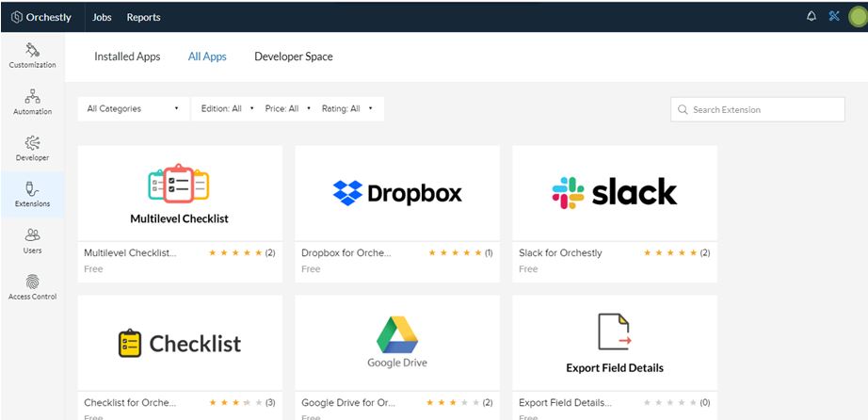
Task: Click the Orchestly logo in header
Action: tap(41, 17)
